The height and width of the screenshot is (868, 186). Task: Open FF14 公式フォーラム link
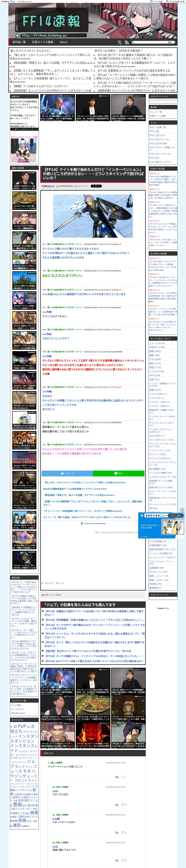click(159, 139)
